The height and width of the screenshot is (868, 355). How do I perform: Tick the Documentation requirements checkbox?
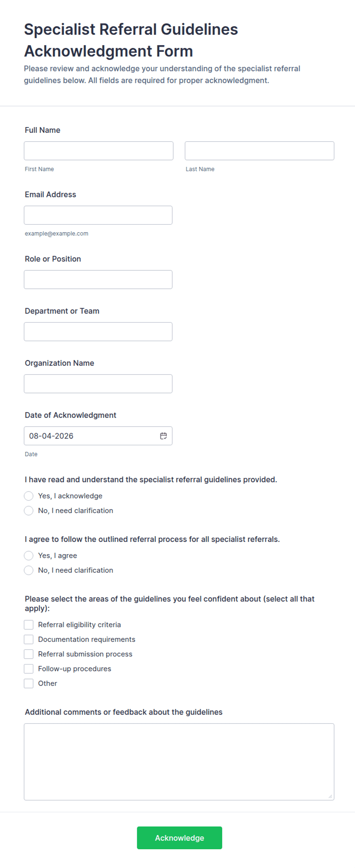[29, 639]
